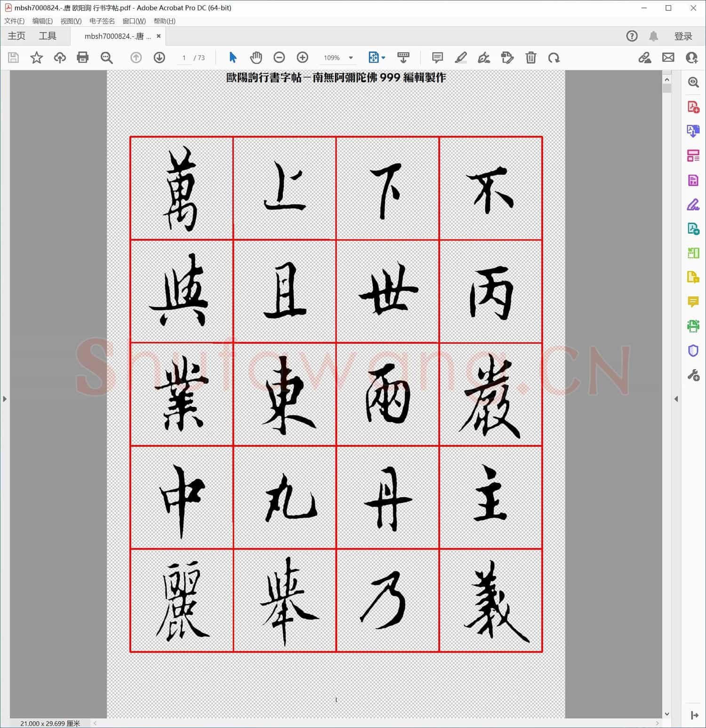The width and height of the screenshot is (706, 728).
Task: Switch to the 工具 tab
Action: tap(47, 35)
